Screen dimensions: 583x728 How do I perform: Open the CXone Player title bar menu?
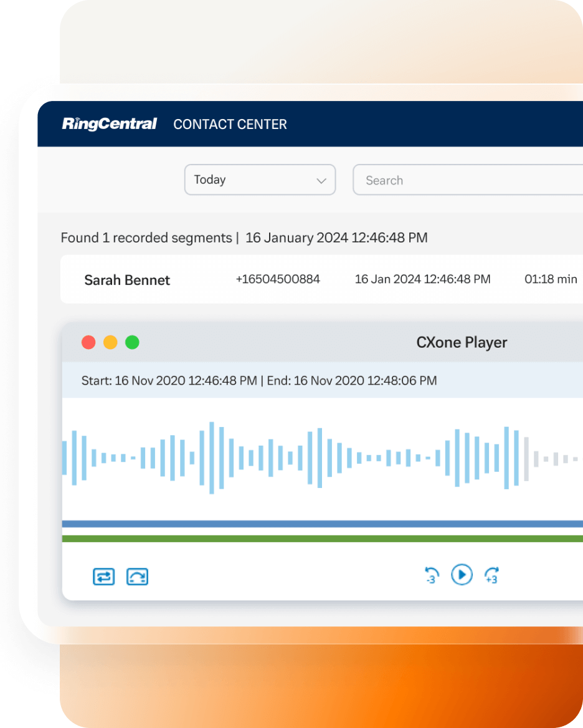462,342
